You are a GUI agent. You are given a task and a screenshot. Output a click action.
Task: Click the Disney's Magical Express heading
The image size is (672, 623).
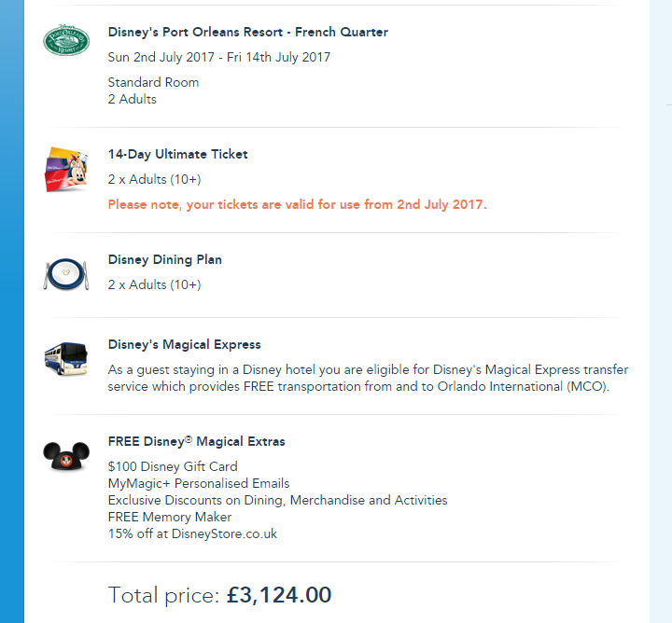pyautogui.click(x=184, y=345)
